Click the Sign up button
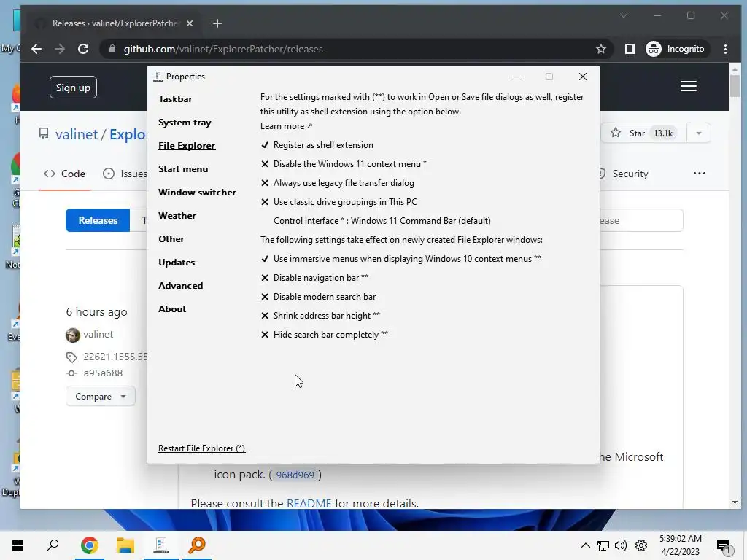Viewport: 747px width, 560px height. click(x=73, y=87)
